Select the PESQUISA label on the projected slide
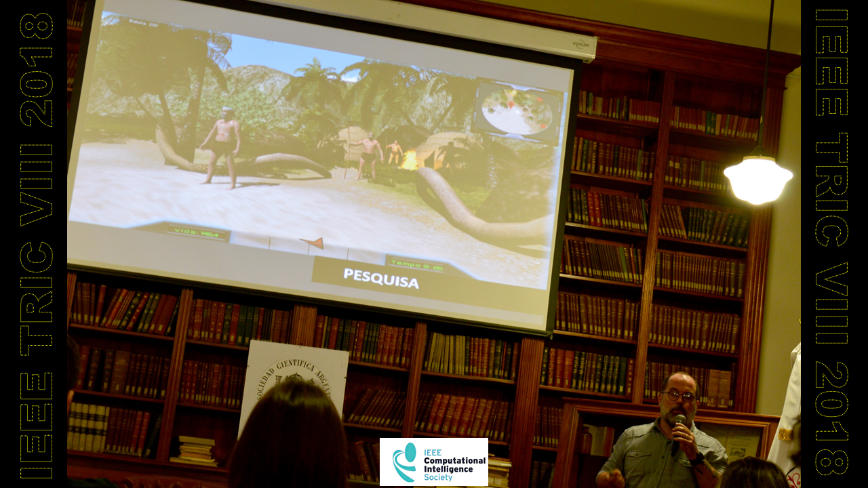This screenshot has height=488, width=868. click(x=380, y=278)
